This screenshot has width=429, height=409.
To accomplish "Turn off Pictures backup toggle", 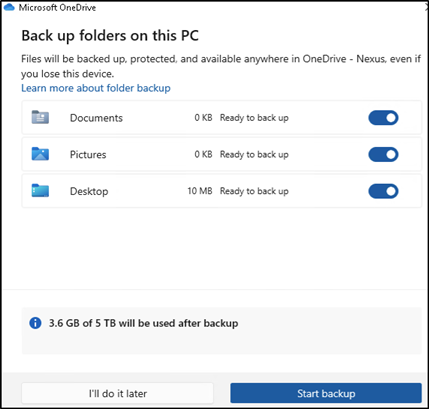I will (383, 154).
